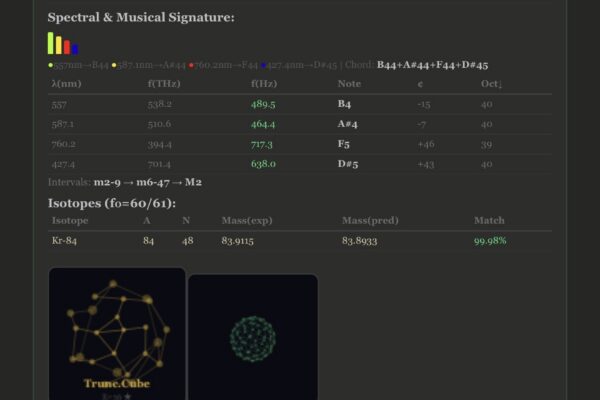The height and width of the screenshot is (400, 600).
Task: Click the f(Hz) column header
Action: tap(263, 84)
